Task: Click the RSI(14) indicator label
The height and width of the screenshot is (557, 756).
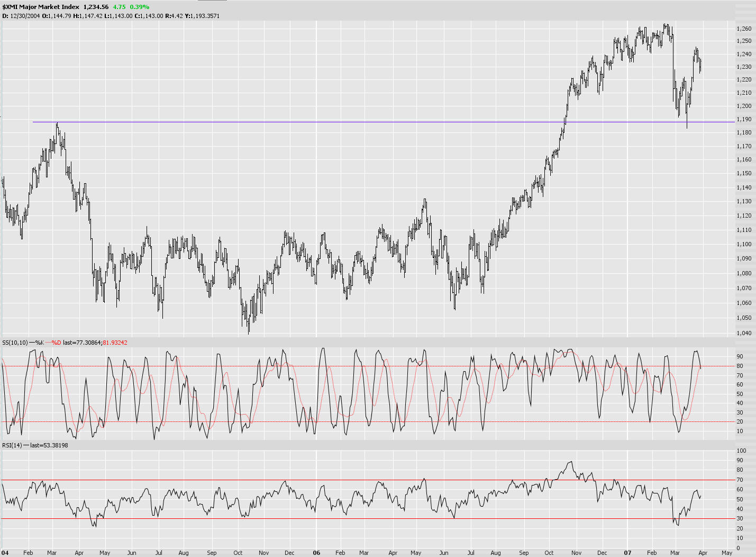Action: tap(13, 445)
